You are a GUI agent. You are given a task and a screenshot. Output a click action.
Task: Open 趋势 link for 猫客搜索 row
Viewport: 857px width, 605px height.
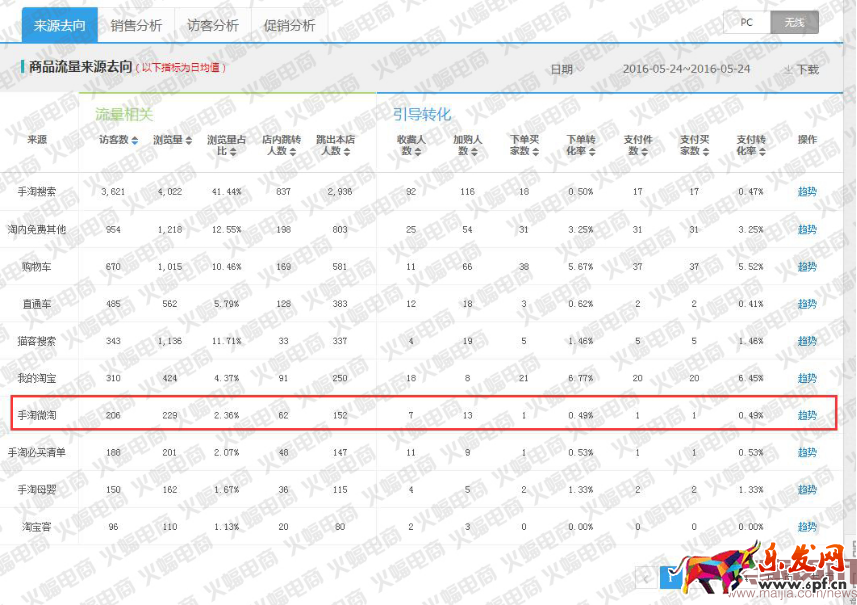[x=807, y=341]
